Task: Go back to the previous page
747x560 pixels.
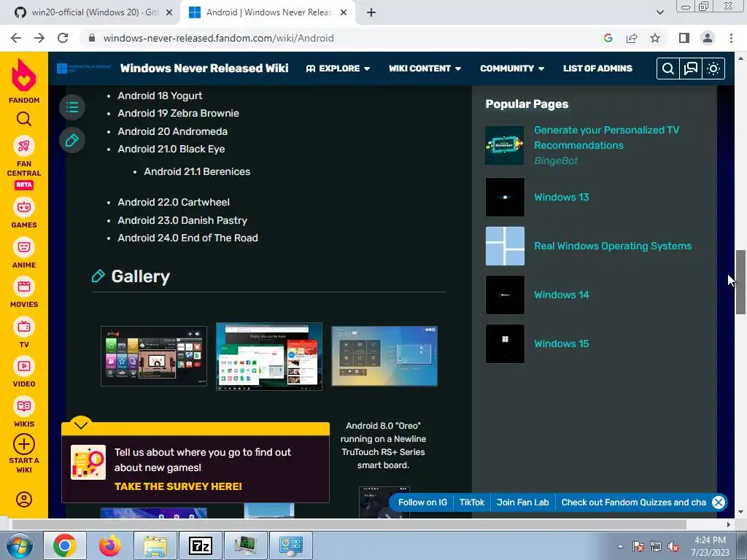Action: click(x=16, y=38)
